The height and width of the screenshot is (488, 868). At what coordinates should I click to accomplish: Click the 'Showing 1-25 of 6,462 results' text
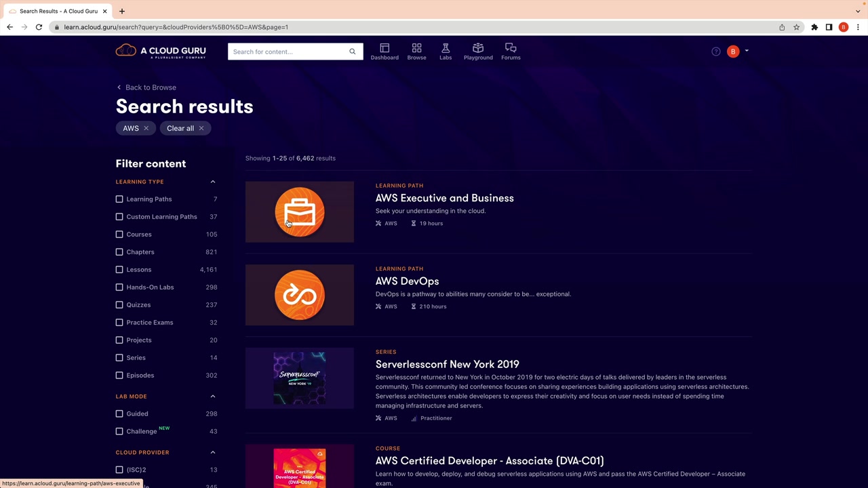290,158
